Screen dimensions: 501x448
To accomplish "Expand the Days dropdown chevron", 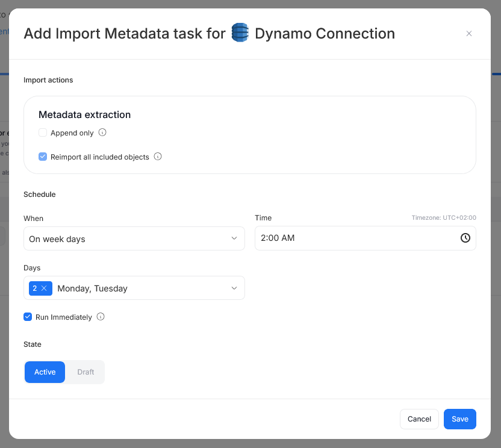I will [x=234, y=288].
